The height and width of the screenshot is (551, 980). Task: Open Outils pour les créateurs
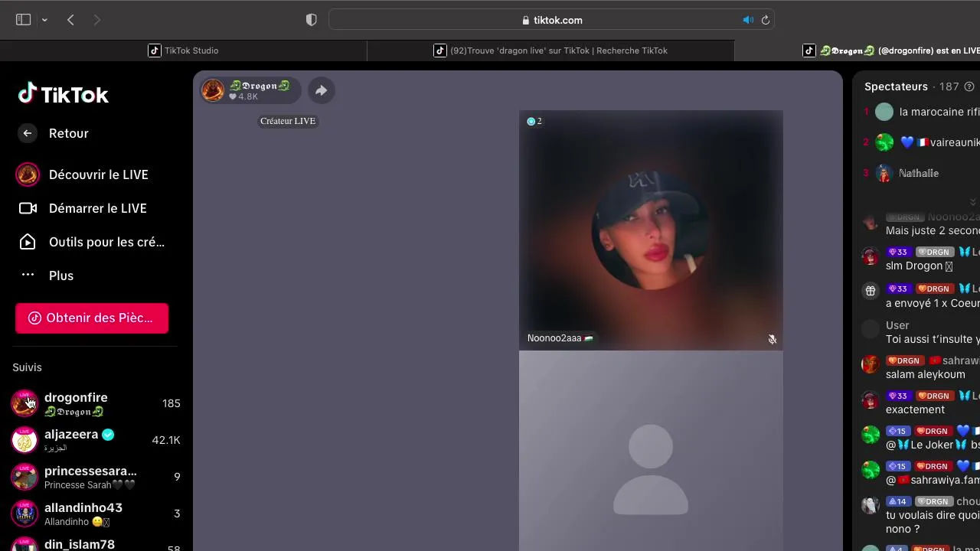[x=92, y=242]
